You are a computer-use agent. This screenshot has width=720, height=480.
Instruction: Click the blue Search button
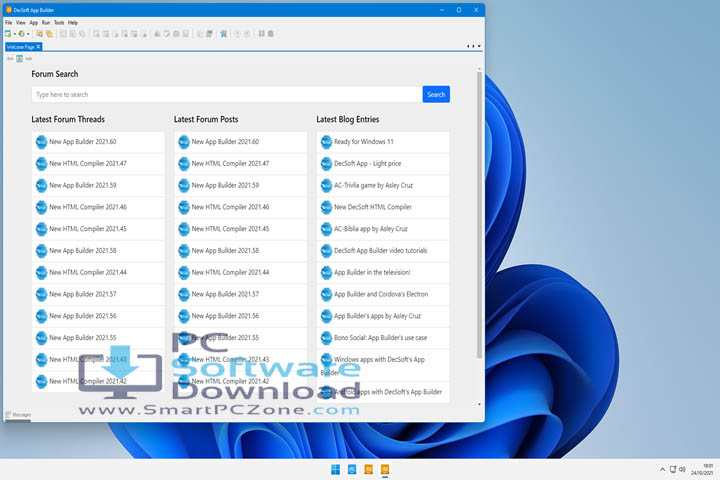pyautogui.click(x=436, y=94)
